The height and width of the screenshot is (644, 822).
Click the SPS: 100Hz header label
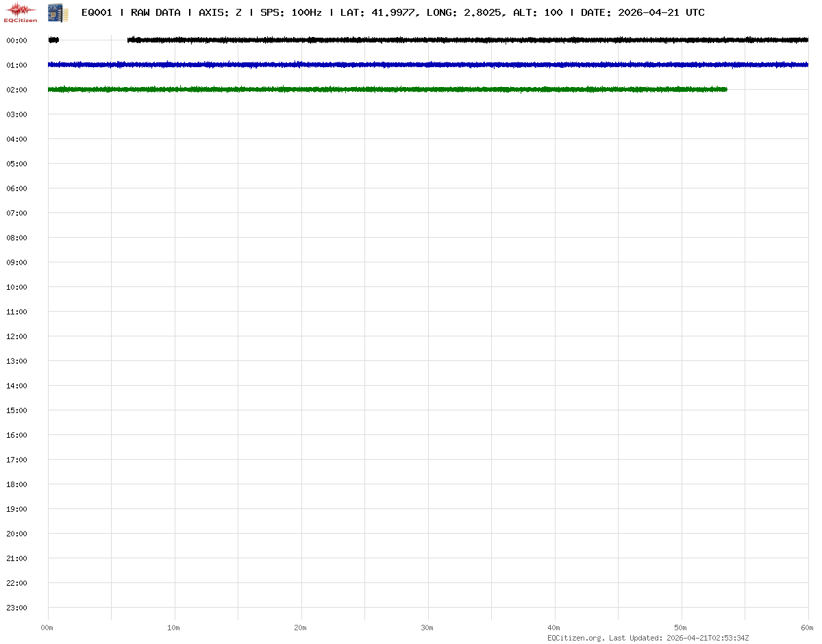click(x=290, y=12)
